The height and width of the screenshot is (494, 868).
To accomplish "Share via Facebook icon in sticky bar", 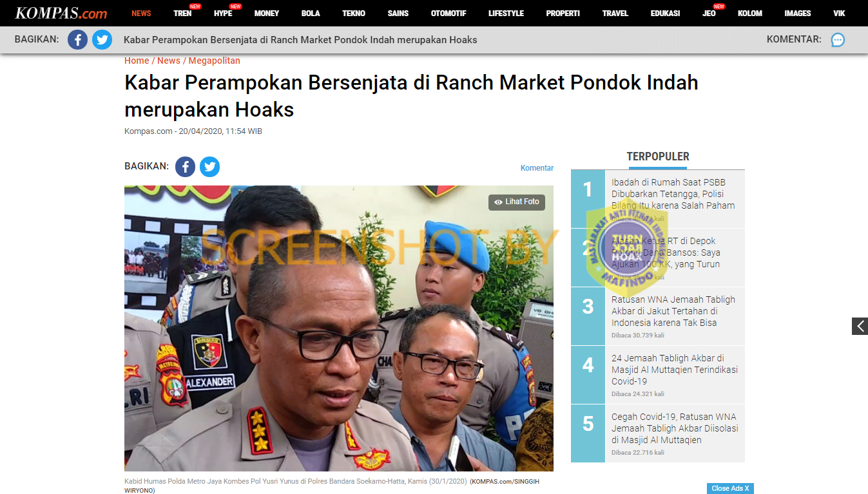I will click(x=77, y=40).
